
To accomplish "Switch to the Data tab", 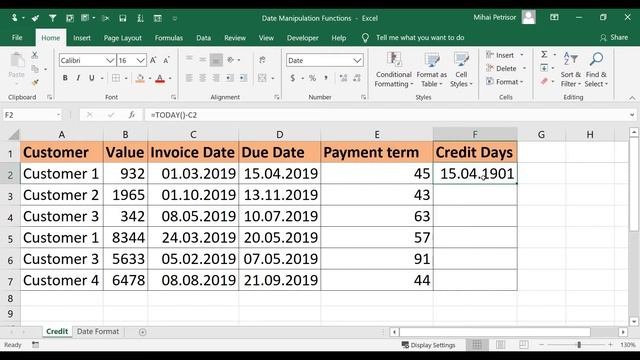I will [x=203, y=38].
